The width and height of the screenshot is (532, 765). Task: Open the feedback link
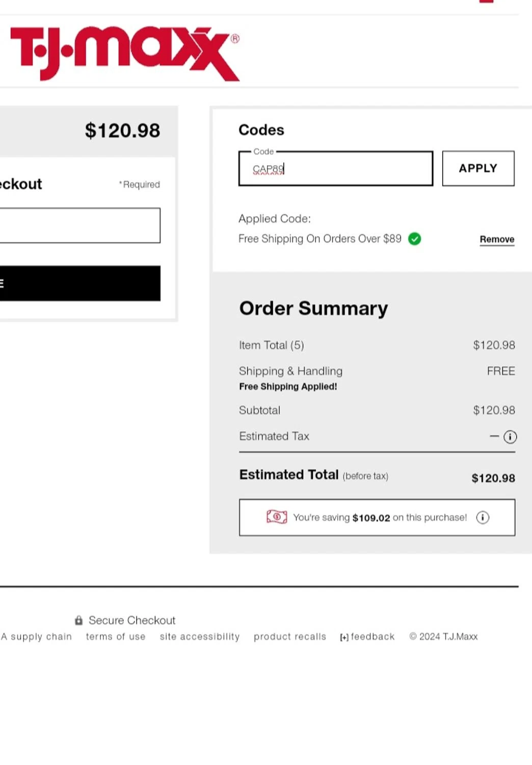pyautogui.click(x=373, y=637)
